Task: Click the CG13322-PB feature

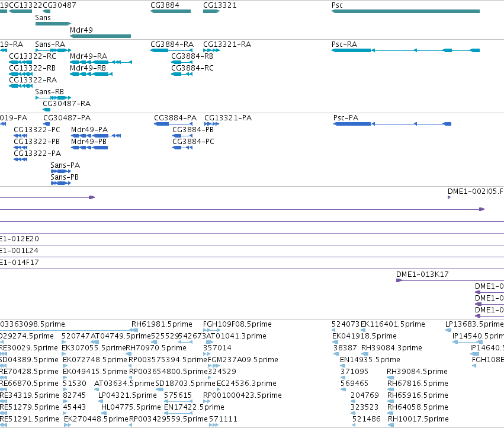Action: pos(21,148)
